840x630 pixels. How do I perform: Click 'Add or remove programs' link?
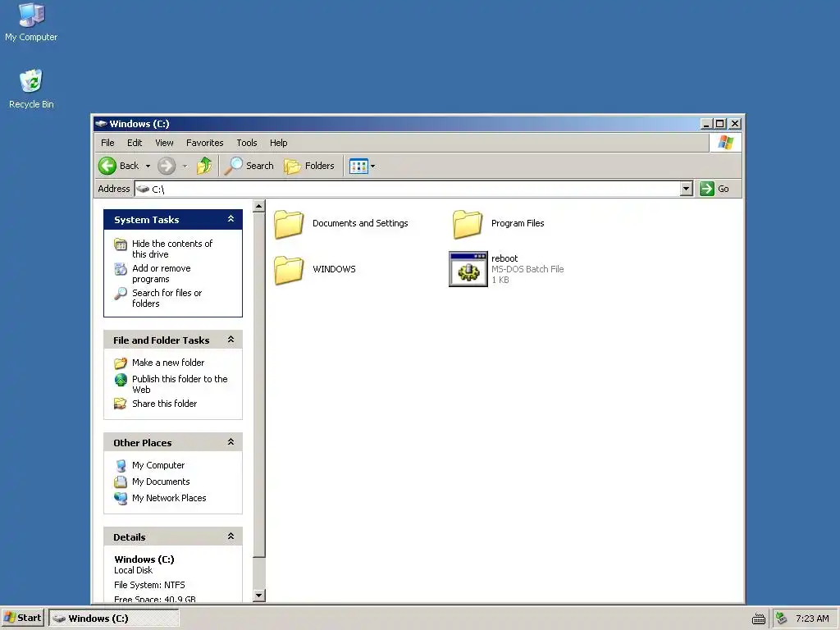pos(162,274)
